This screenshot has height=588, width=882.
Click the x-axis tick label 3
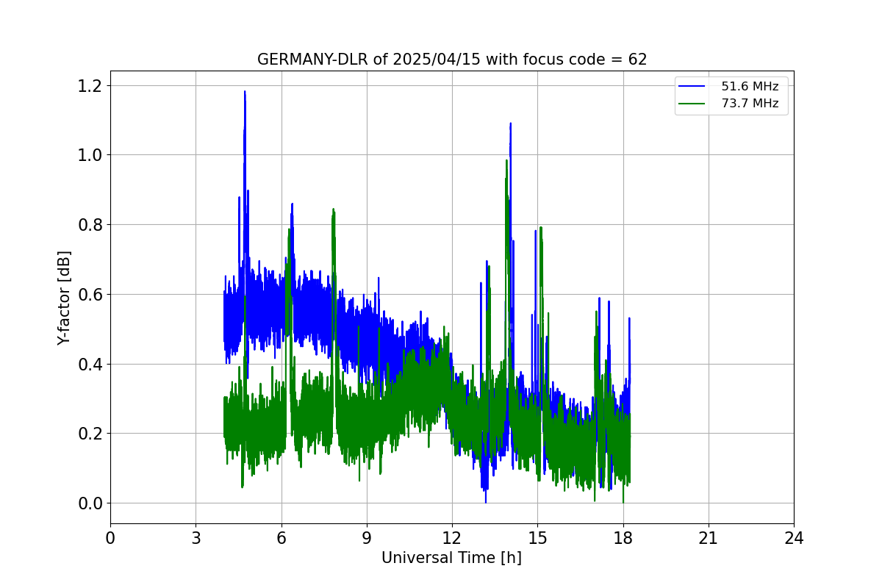(x=196, y=538)
